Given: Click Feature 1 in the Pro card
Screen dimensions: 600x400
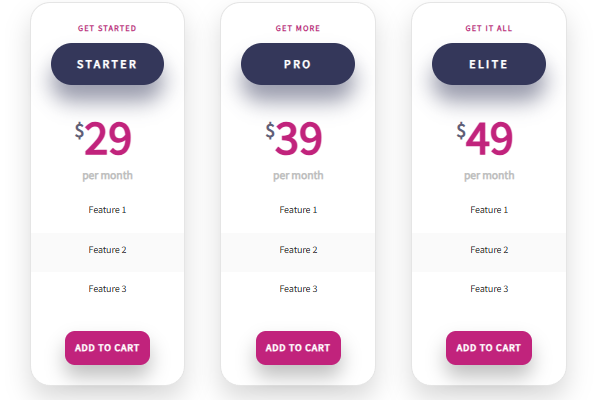Looking at the screenshot, I should [298, 210].
